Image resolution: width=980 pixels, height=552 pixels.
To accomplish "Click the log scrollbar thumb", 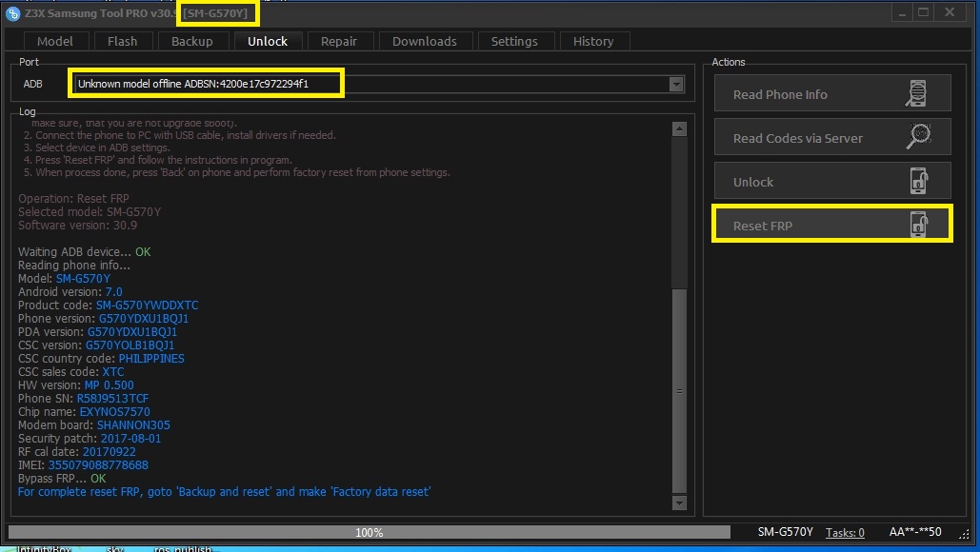I will [679, 391].
